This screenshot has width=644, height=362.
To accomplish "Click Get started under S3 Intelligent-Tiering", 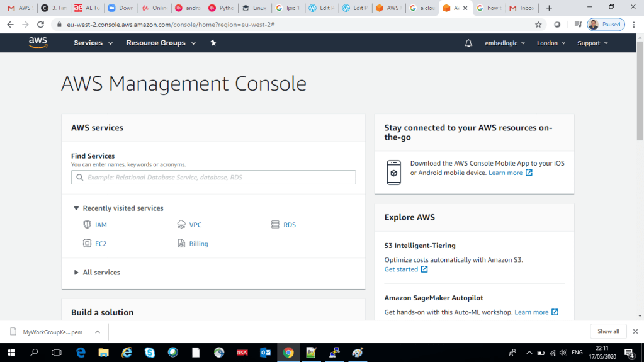I will [x=401, y=269].
